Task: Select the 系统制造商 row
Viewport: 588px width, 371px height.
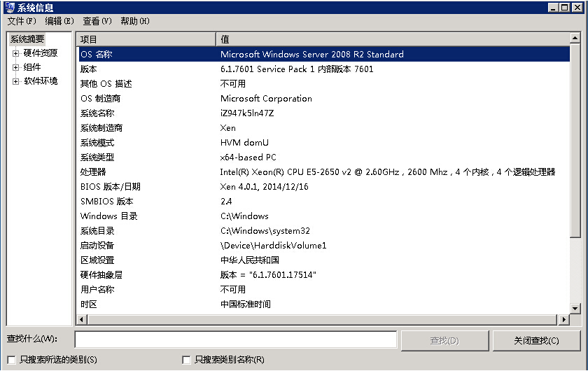Action: (324, 128)
